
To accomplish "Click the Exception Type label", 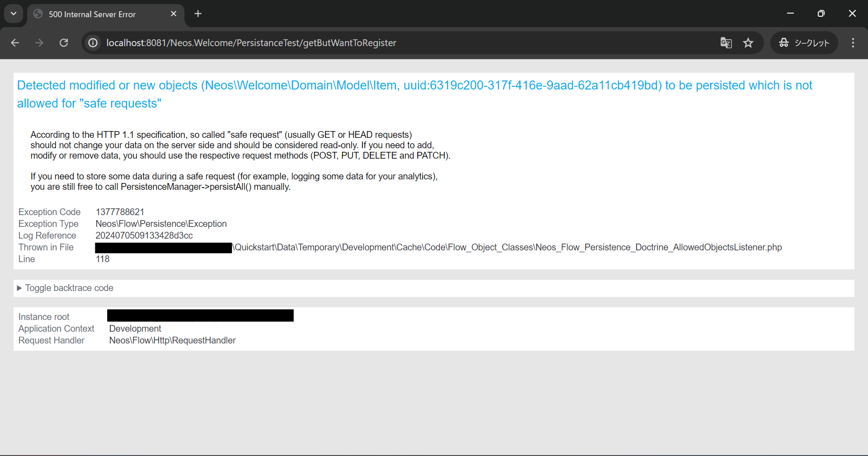I will click(48, 224).
